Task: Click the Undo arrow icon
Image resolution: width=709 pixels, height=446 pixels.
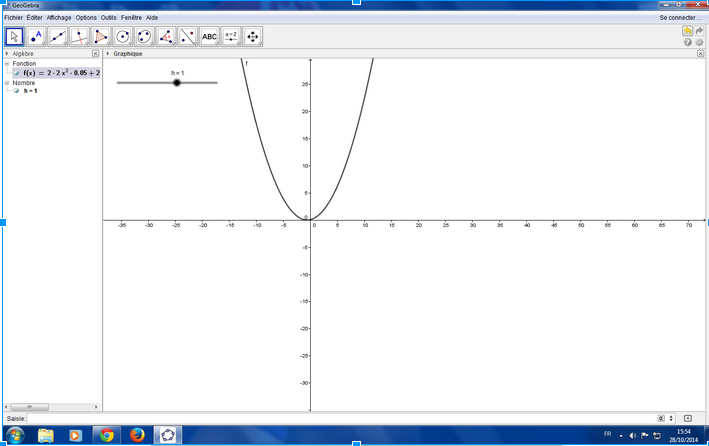Action: [688, 31]
